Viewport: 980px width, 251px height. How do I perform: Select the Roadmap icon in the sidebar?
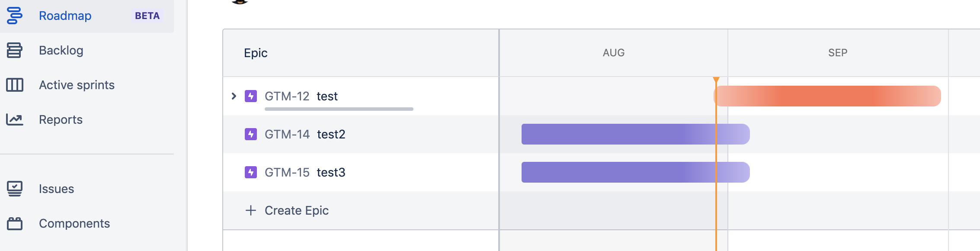(x=14, y=16)
